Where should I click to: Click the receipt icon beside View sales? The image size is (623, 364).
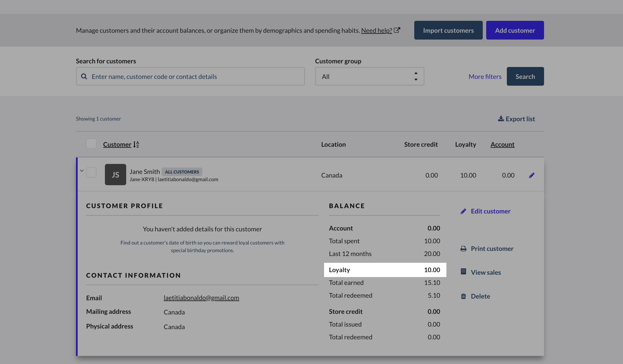point(463,272)
